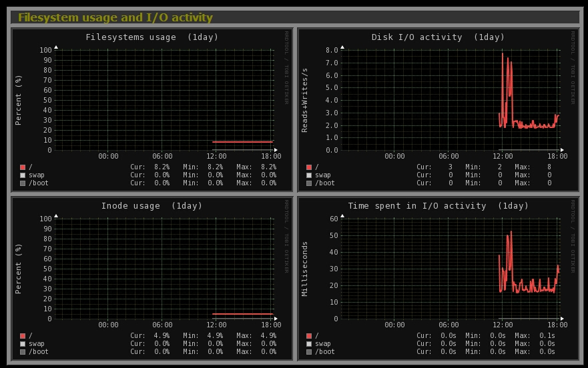588x368 pixels.
Task: Click white swap swatch in Disk I/O activity legend
Action: pyautogui.click(x=309, y=175)
